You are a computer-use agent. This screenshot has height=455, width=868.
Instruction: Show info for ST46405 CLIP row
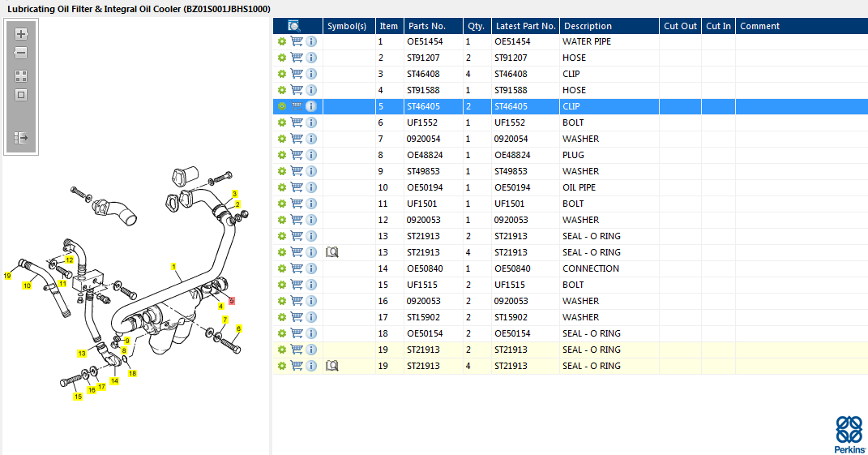pos(312,106)
